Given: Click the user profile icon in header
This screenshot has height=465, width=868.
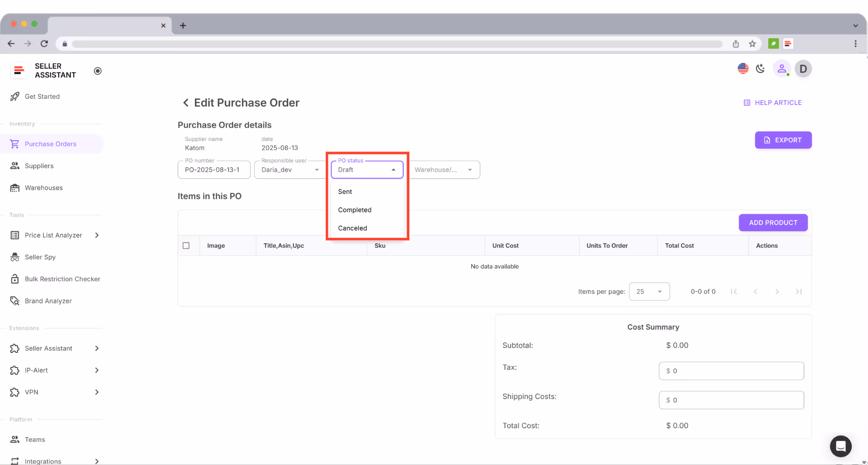Looking at the screenshot, I should coord(781,69).
